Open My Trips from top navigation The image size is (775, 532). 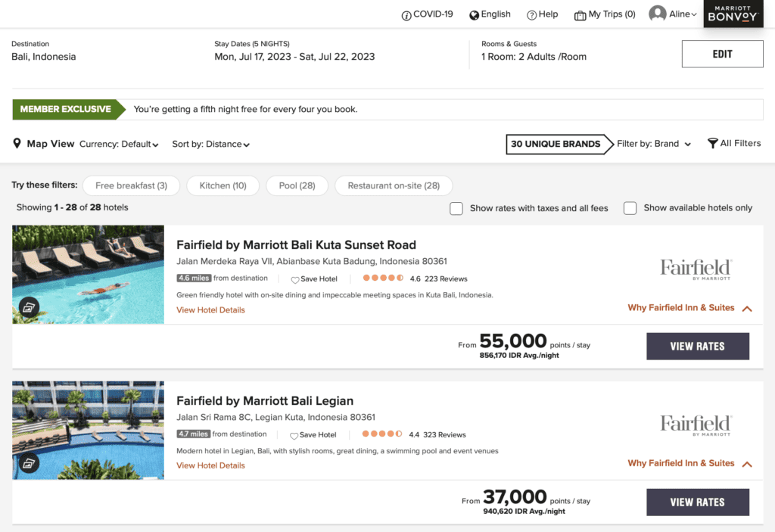coord(604,14)
